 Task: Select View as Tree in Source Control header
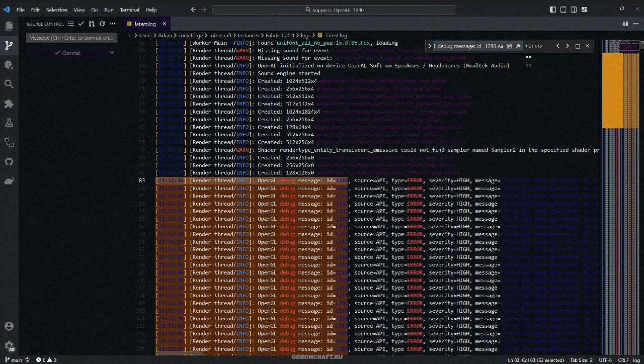70,24
